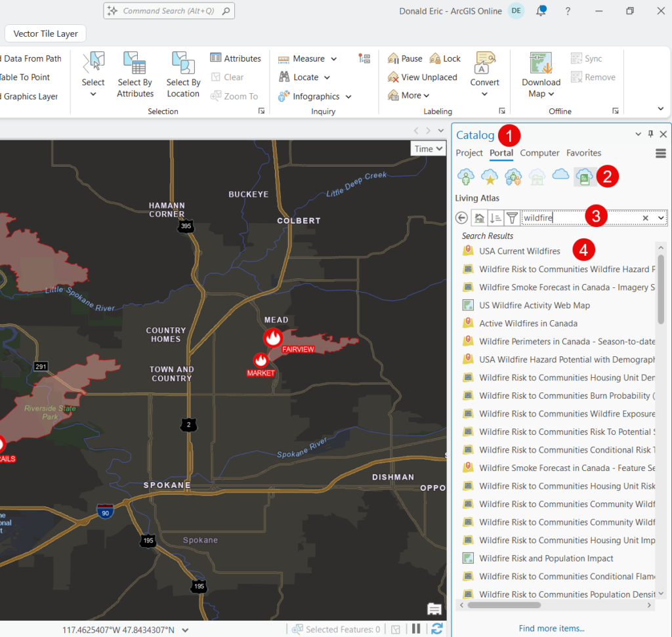This screenshot has height=637, width=672.
Task: Open the Vector Tile Layer tab
Action: [x=45, y=33]
